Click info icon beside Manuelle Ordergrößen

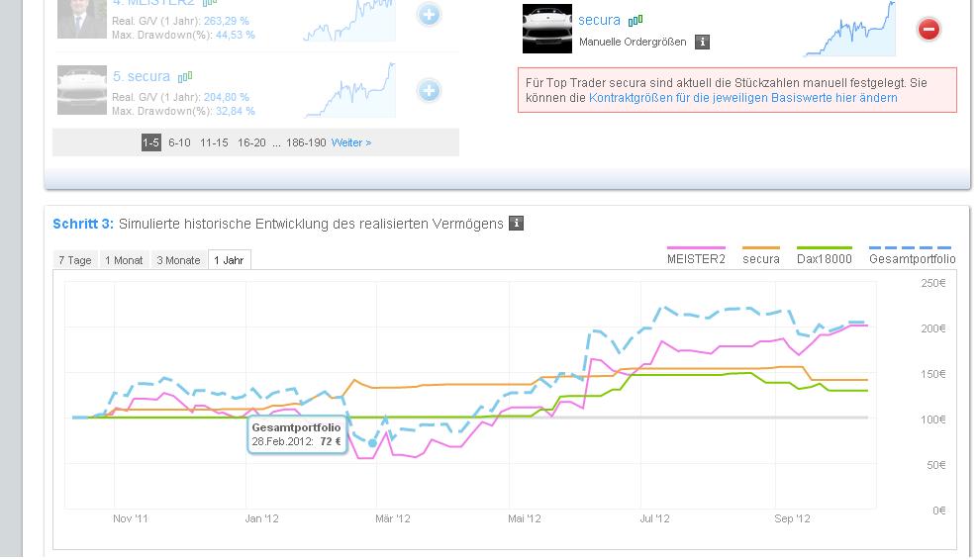pos(702,43)
